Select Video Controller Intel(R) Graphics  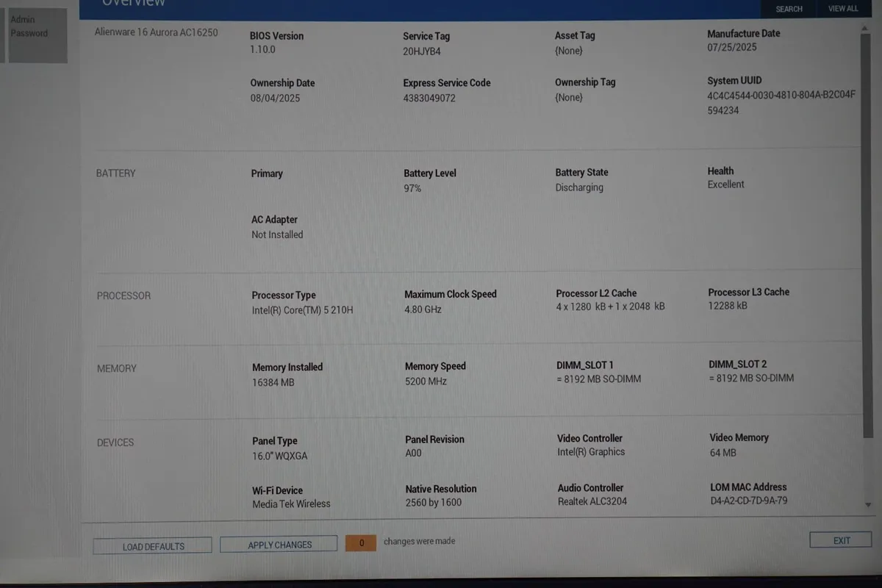591,452
